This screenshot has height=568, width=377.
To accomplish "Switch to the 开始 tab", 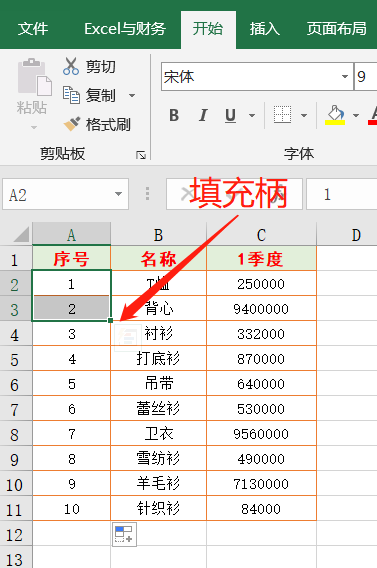I will pyautogui.click(x=208, y=29).
